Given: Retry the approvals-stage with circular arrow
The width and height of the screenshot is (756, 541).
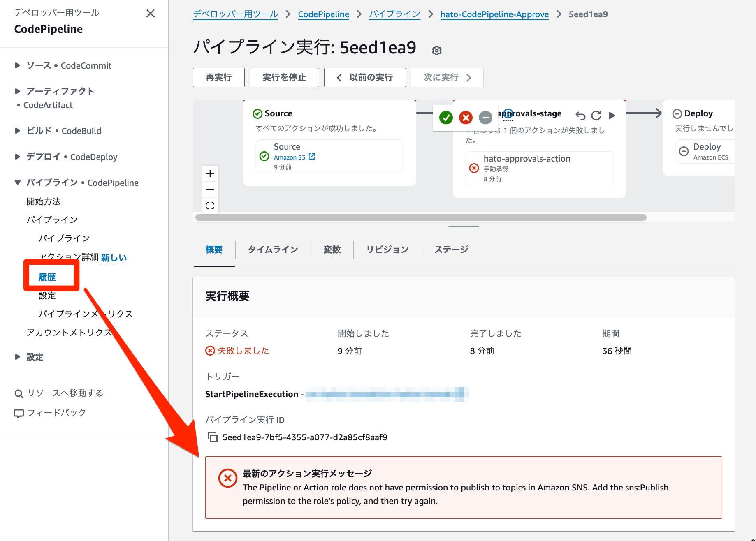Looking at the screenshot, I should coord(596,116).
